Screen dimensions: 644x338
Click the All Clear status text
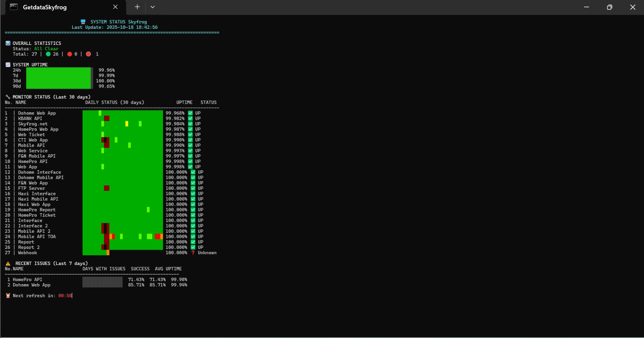coord(46,48)
